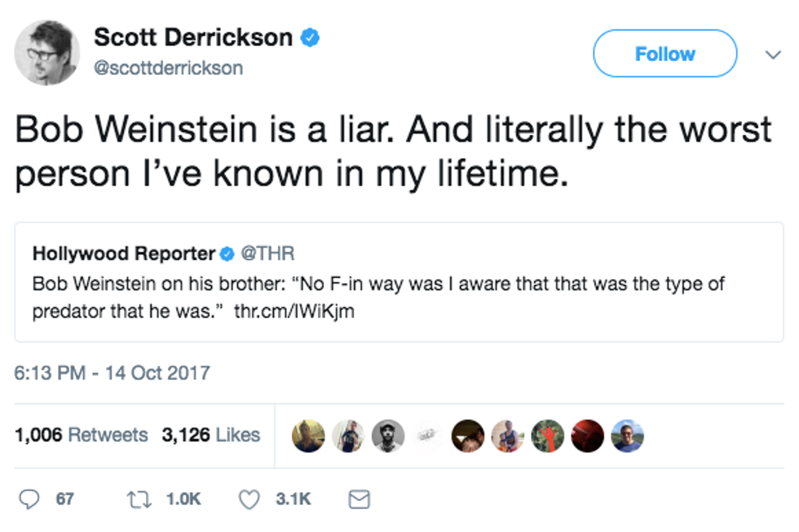This screenshot has height=532, width=799.
Task: Open the Scott Derrickson display name link
Action: 193,37
